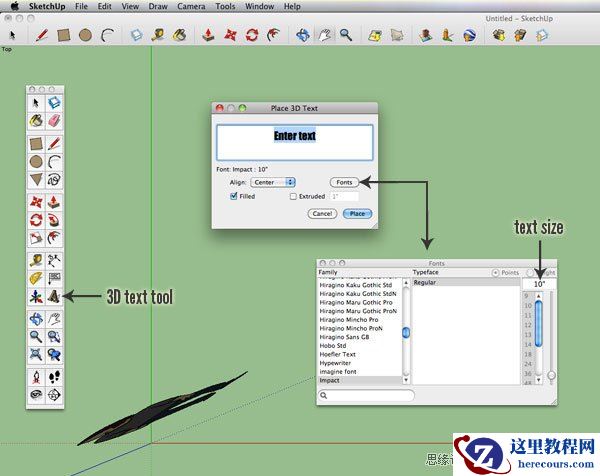Choose the Rectangle tool in the top toolbar
Viewport: 600px width, 476px height.
click(64, 35)
